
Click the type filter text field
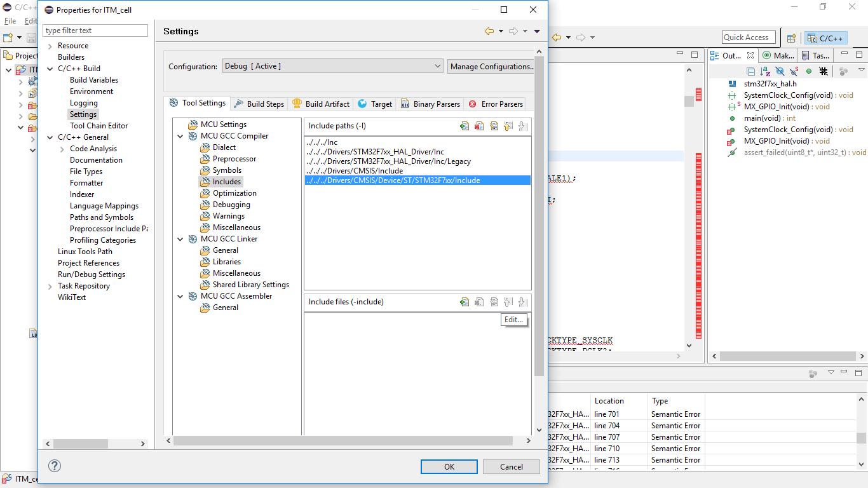coord(95,30)
